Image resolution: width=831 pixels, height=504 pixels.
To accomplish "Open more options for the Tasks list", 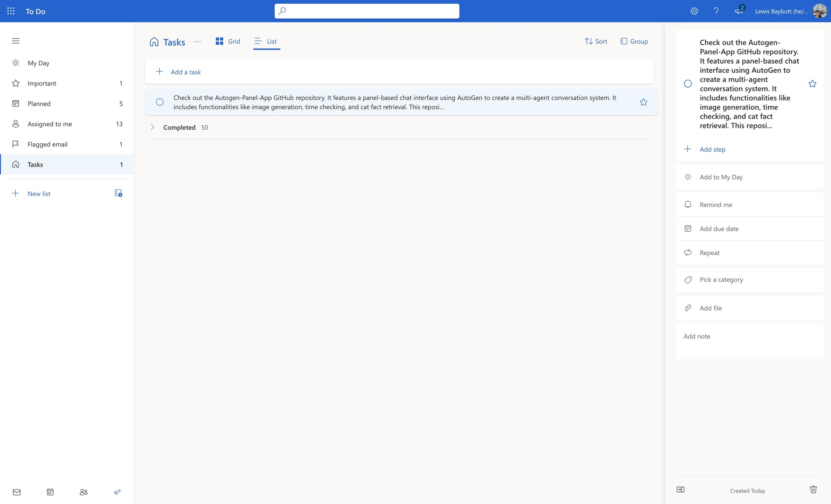I will point(197,42).
